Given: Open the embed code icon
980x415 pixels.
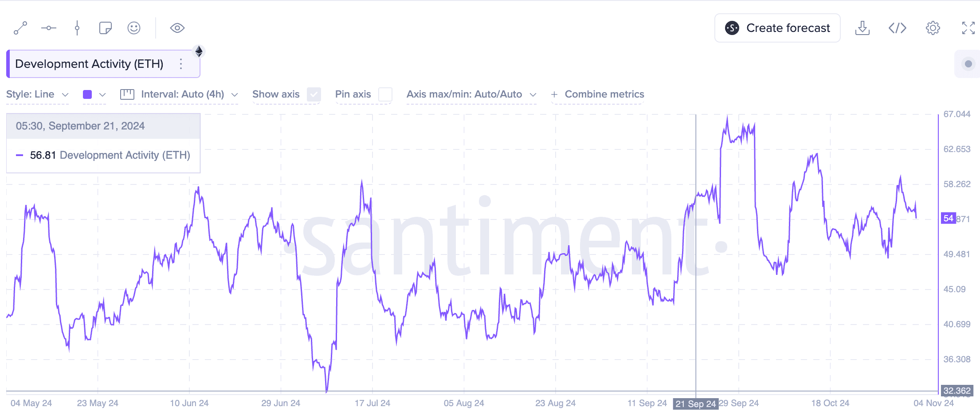Looking at the screenshot, I should 898,28.
